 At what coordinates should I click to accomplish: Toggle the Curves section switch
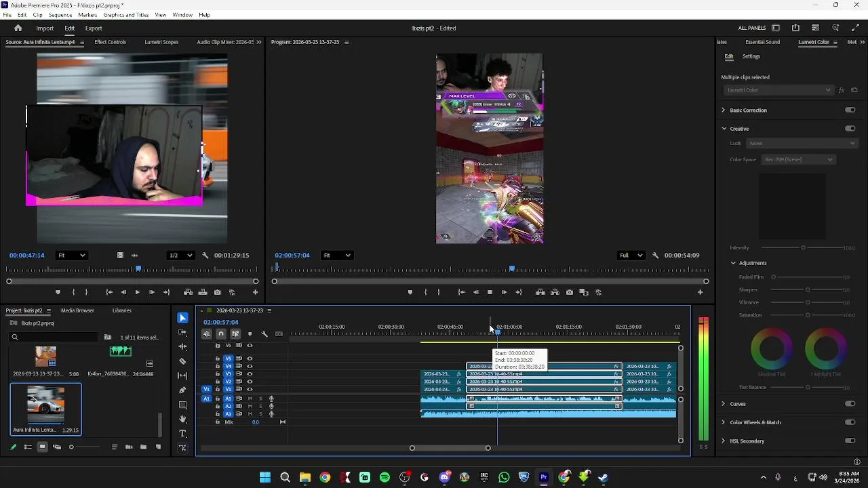850,404
